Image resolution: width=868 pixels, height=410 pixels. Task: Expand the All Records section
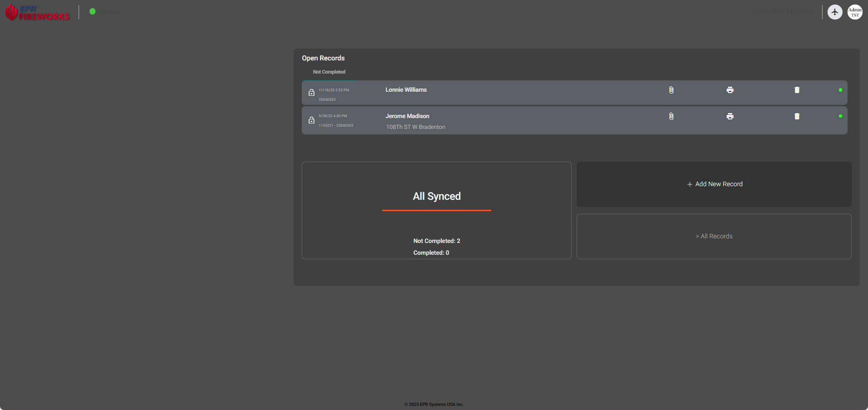[713, 236]
